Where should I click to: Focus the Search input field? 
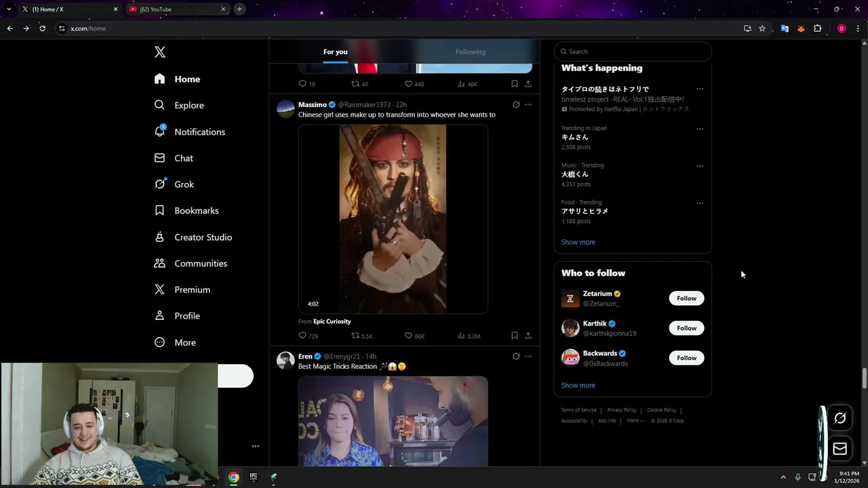click(633, 52)
